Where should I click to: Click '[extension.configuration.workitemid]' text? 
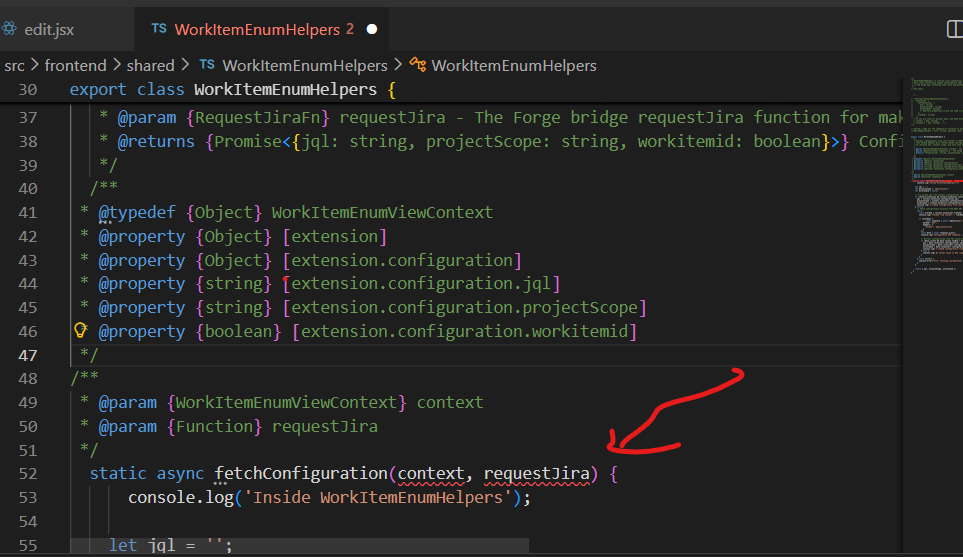pos(464,332)
